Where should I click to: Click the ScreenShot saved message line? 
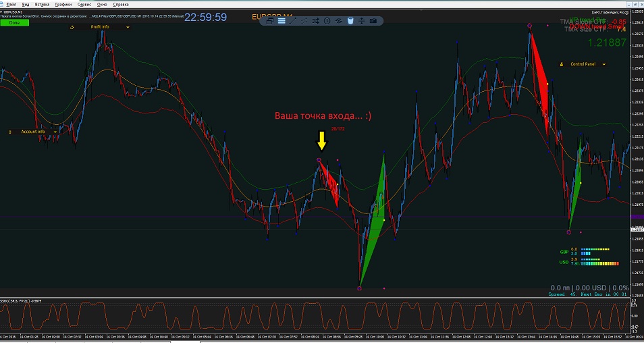(92, 16)
